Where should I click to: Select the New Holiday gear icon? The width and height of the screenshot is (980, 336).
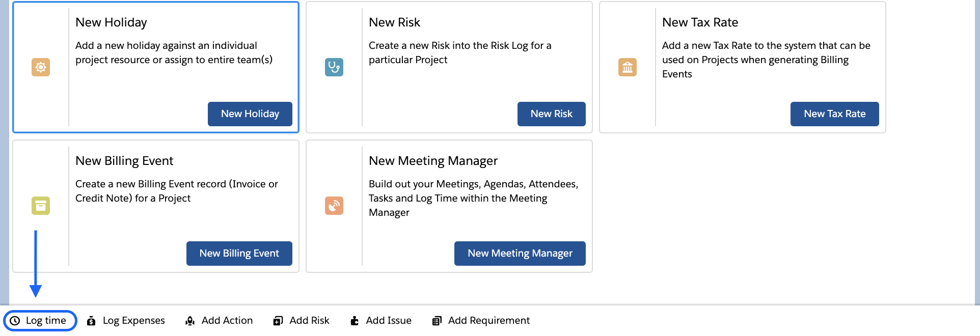coord(41,67)
